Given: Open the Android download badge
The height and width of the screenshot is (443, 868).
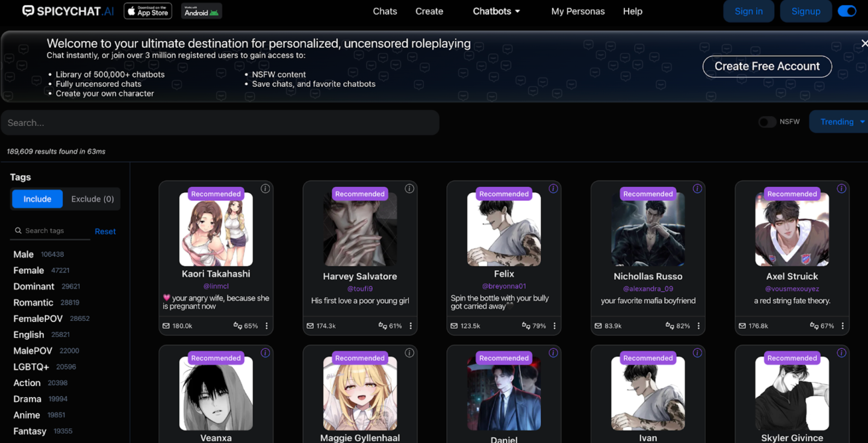Looking at the screenshot, I should tap(202, 11).
